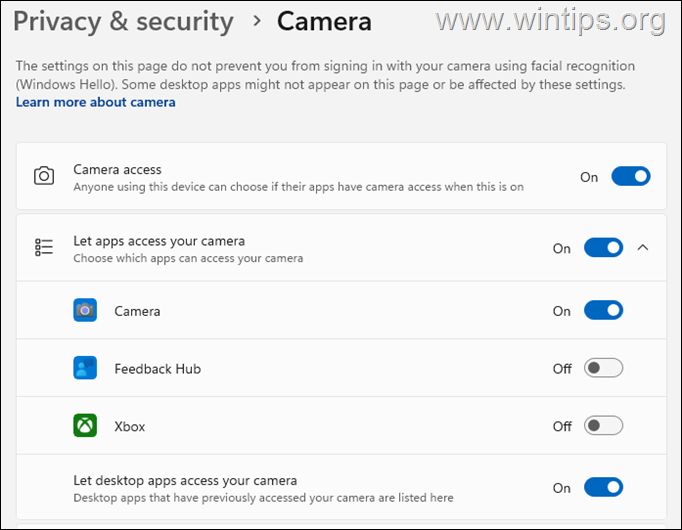
Task: Select the Camera access settings row text
Action: 117,170
